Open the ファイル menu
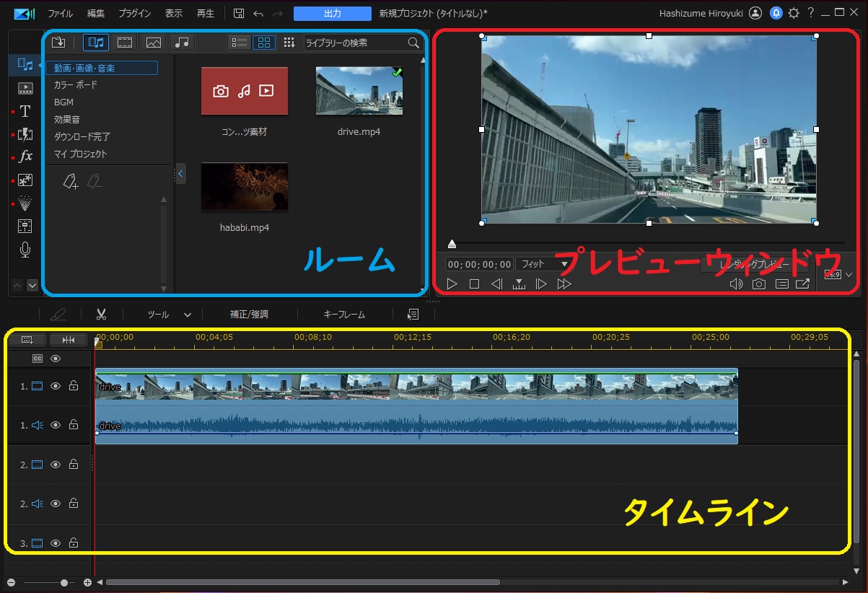The image size is (868, 593). tap(60, 14)
